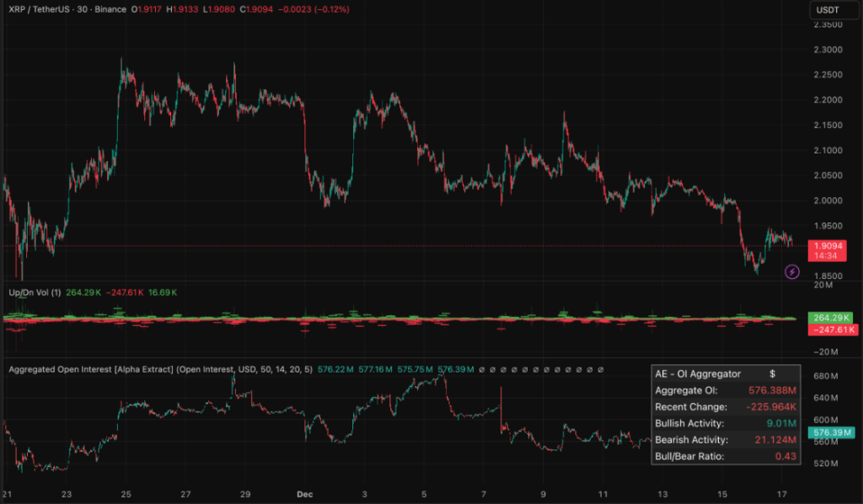The image size is (863, 504).
Task: Click the high value H1.9133 in header
Action: [182, 9]
